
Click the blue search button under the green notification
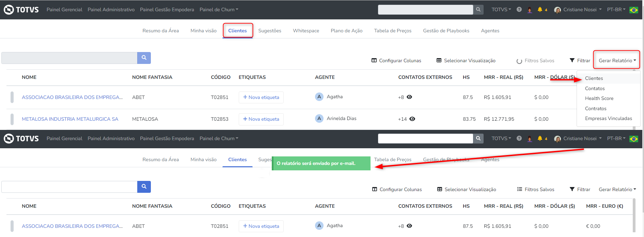[144, 187]
